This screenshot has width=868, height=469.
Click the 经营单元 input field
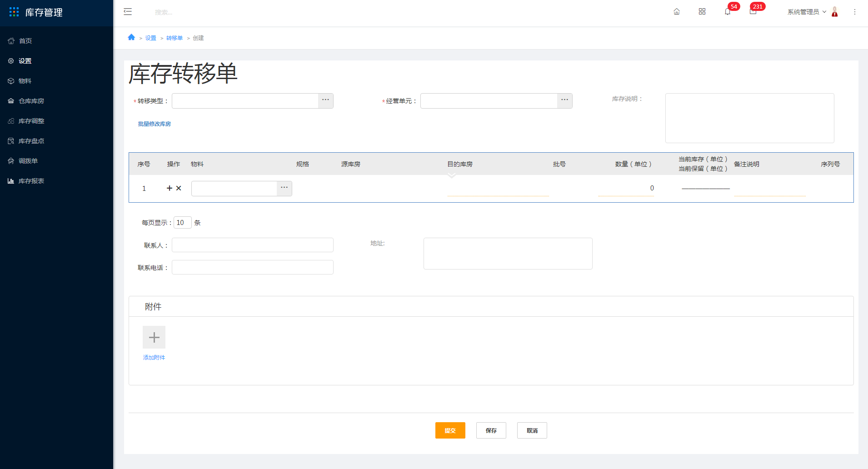click(x=489, y=100)
